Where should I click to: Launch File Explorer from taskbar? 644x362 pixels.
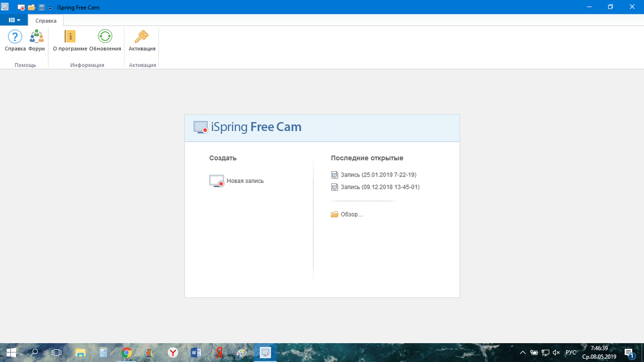[x=80, y=352]
